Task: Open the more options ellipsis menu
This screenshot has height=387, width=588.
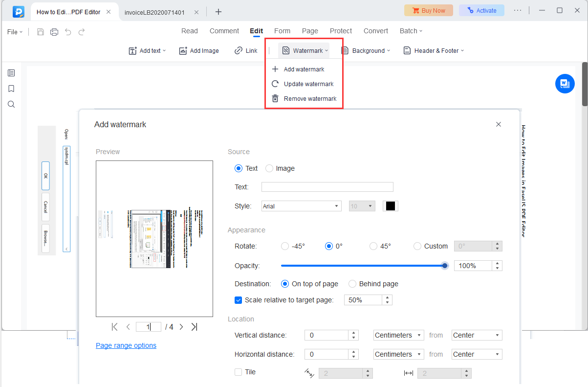Action: 519,10
